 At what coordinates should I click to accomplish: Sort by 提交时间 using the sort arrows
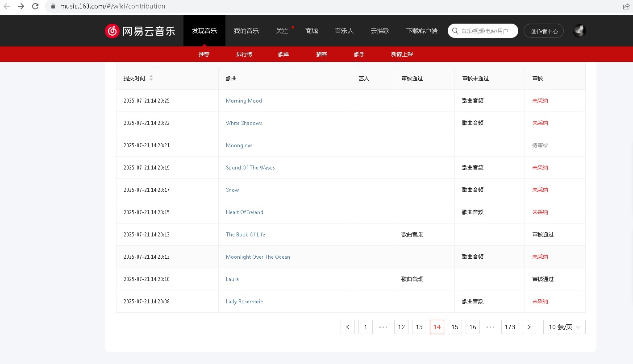151,78
